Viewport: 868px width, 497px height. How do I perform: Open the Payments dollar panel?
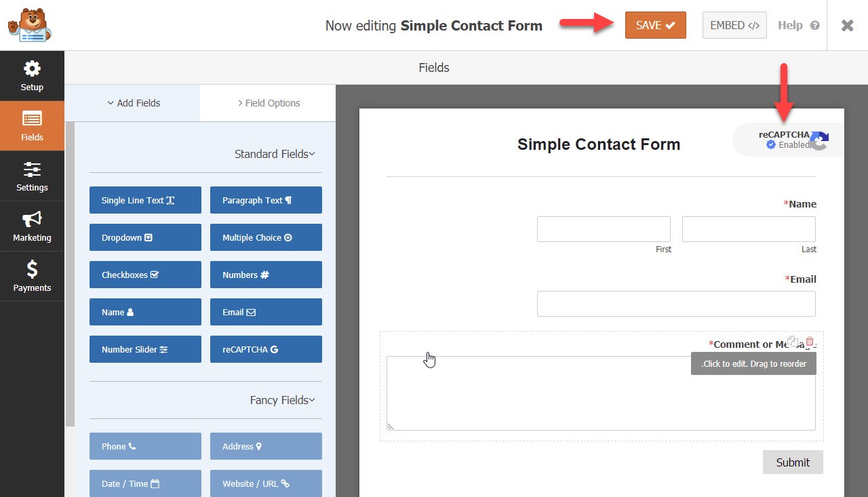tap(32, 276)
